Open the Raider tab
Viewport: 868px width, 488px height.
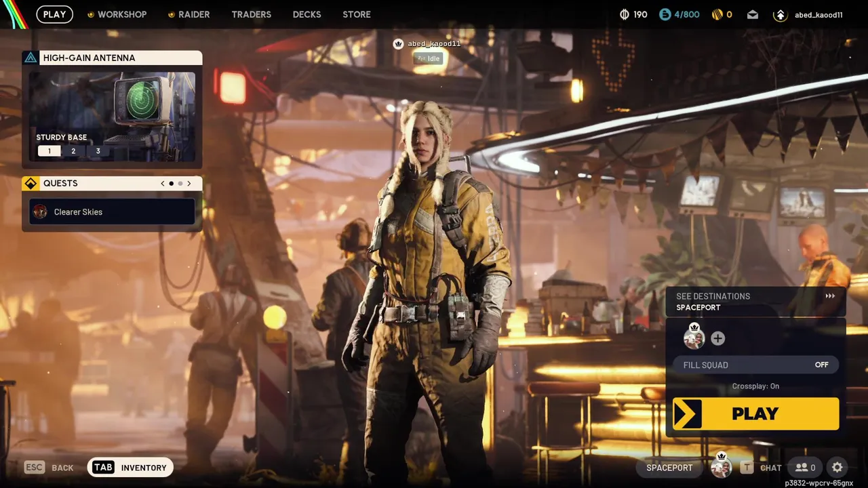coord(189,14)
